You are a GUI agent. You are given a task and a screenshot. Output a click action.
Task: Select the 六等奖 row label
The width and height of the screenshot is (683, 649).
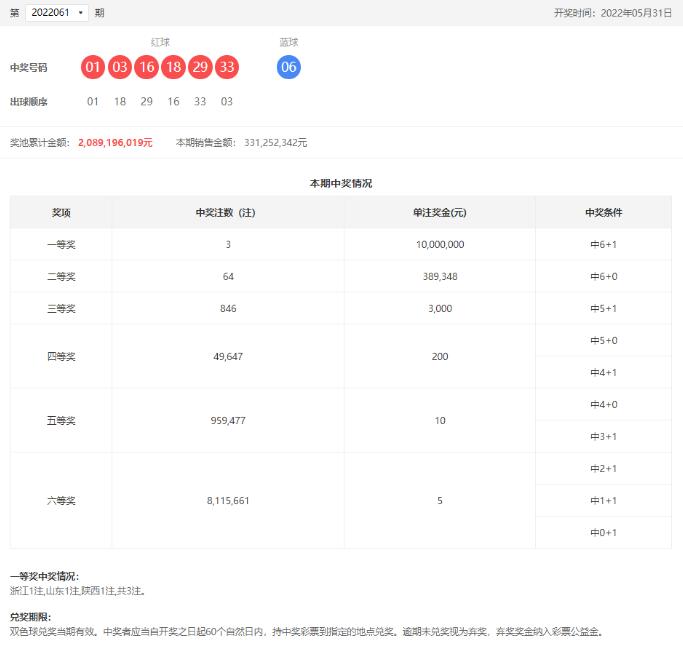click(x=61, y=501)
